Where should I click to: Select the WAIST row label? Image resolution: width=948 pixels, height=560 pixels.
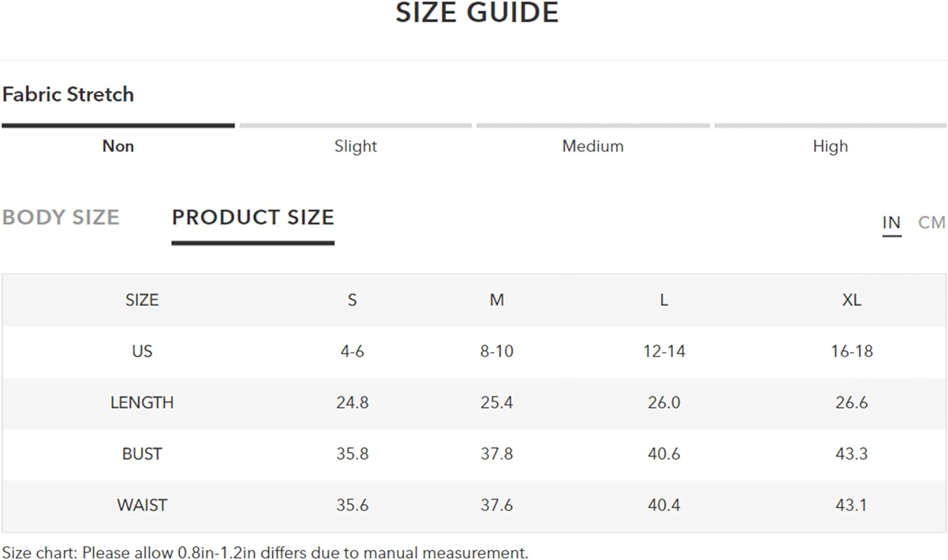(142, 505)
